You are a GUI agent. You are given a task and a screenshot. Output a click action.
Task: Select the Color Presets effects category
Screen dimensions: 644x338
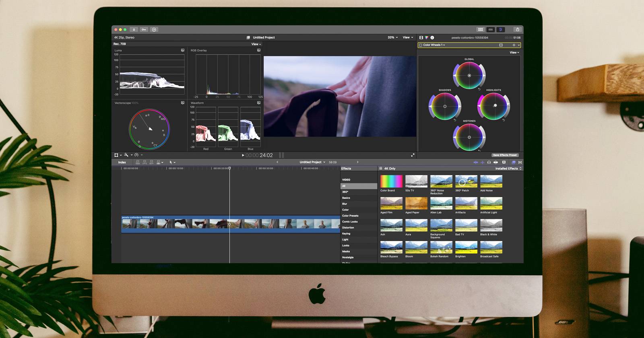[350, 216]
